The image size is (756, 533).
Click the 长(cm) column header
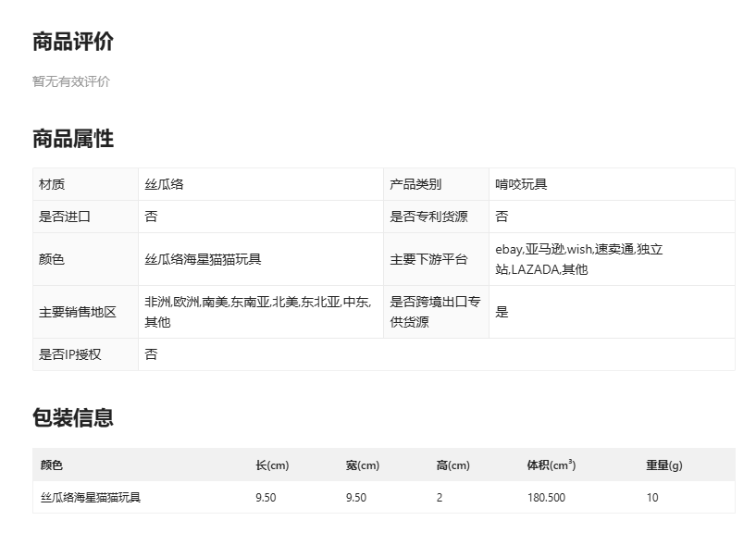pyautogui.click(x=272, y=465)
